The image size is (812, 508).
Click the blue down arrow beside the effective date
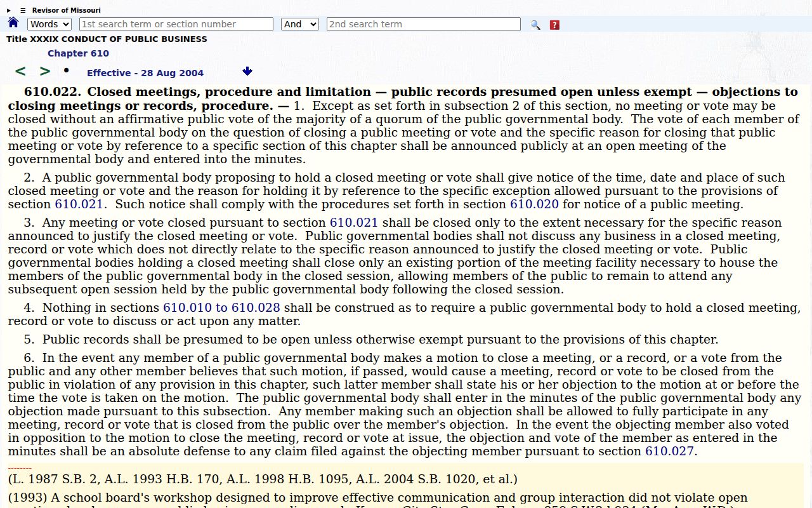(247, 71)
